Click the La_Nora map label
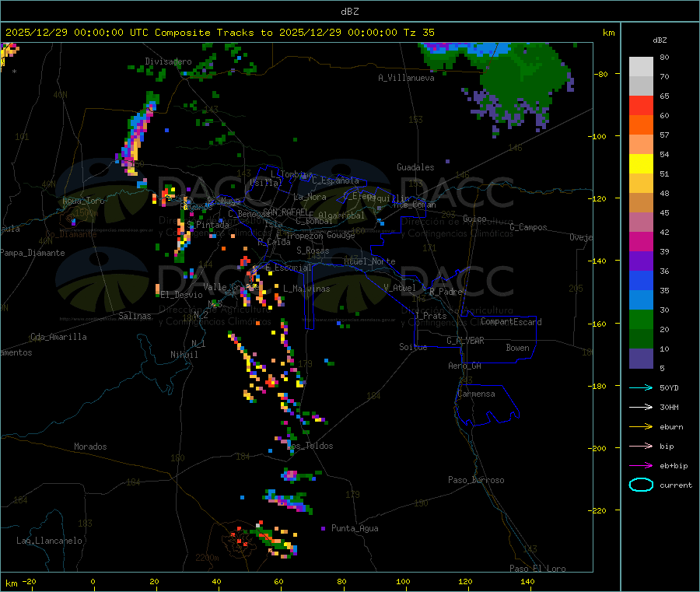700x592 pixels. pos(310,197)
